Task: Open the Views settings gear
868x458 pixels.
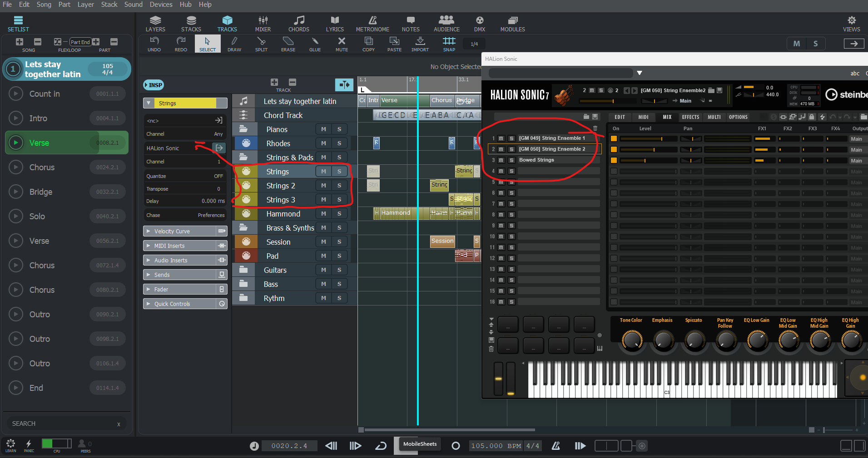Action: coord(852,24)
